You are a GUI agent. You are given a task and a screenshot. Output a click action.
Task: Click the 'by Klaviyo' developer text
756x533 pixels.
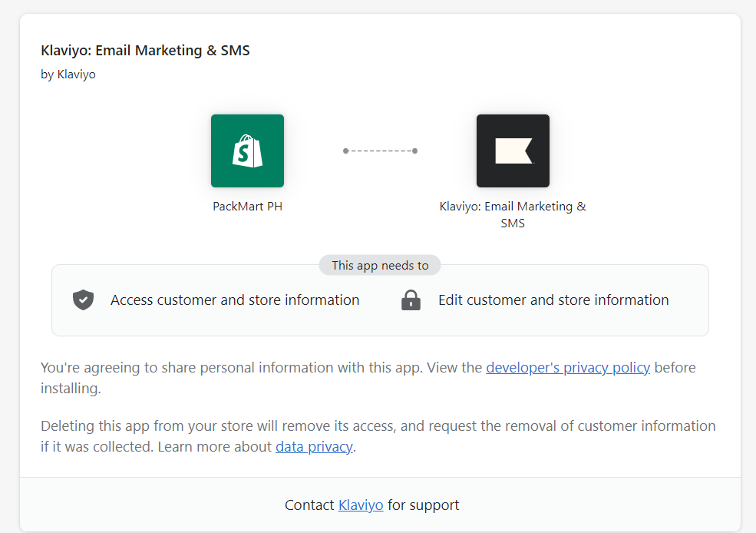[x=68, y=74]
